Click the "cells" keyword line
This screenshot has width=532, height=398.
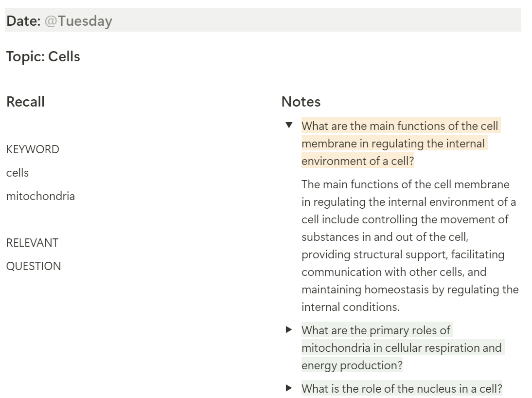18,173
